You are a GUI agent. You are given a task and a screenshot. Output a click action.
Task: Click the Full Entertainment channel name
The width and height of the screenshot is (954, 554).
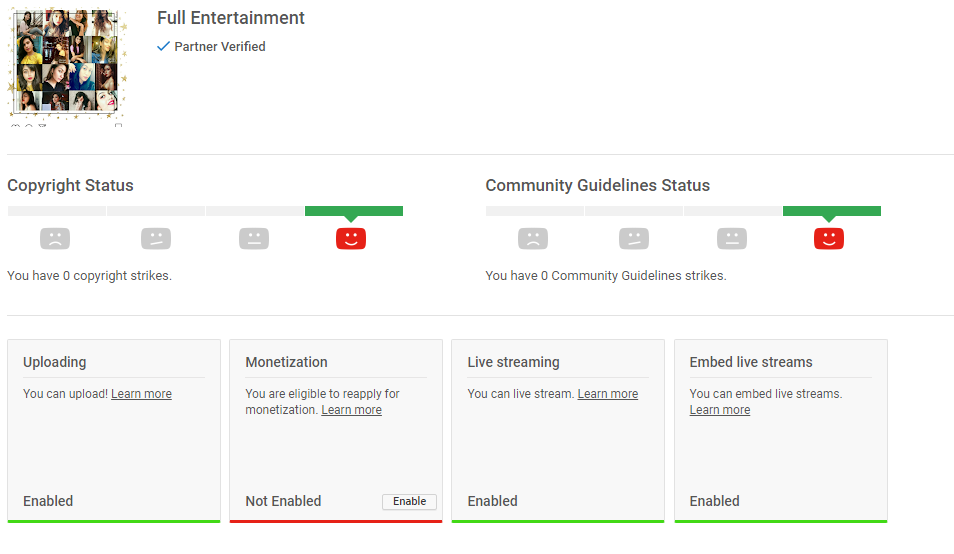231,18
